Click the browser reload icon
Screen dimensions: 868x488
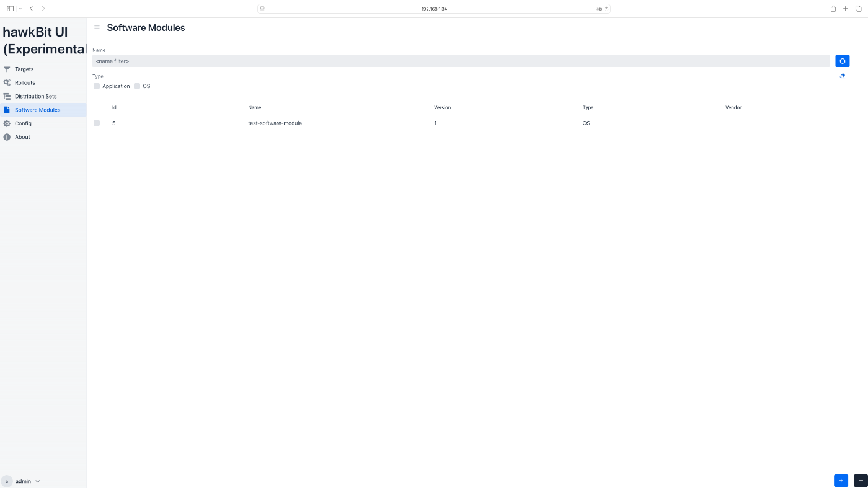click(606, 9)
